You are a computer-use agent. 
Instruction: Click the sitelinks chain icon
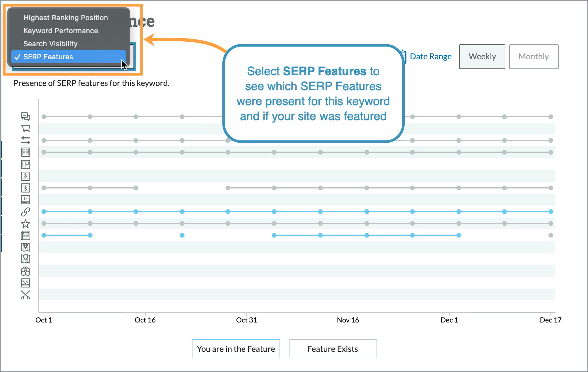tap(25, 211)
